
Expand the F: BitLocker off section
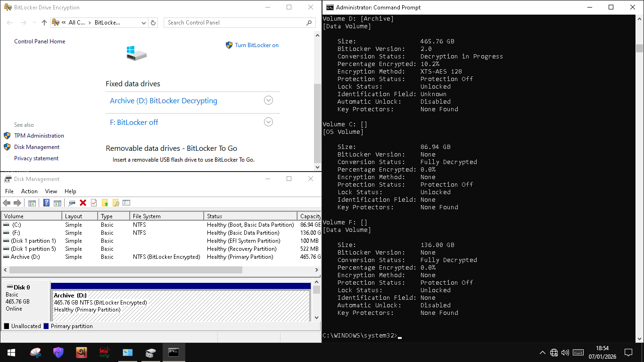tap(268, 122)
